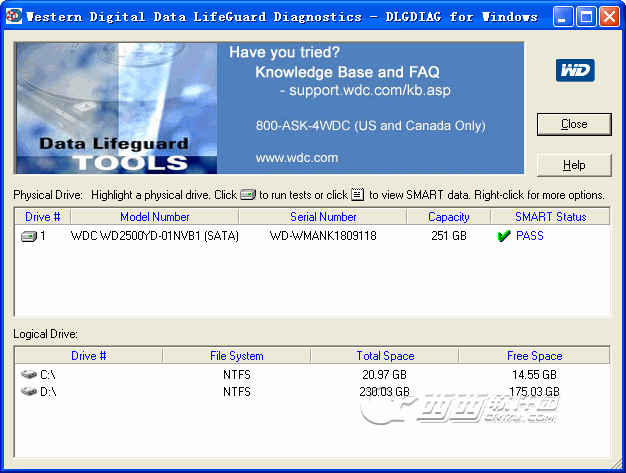Select the D:\ logical drive row label
The image size is (626, 473).
point(48,392)
